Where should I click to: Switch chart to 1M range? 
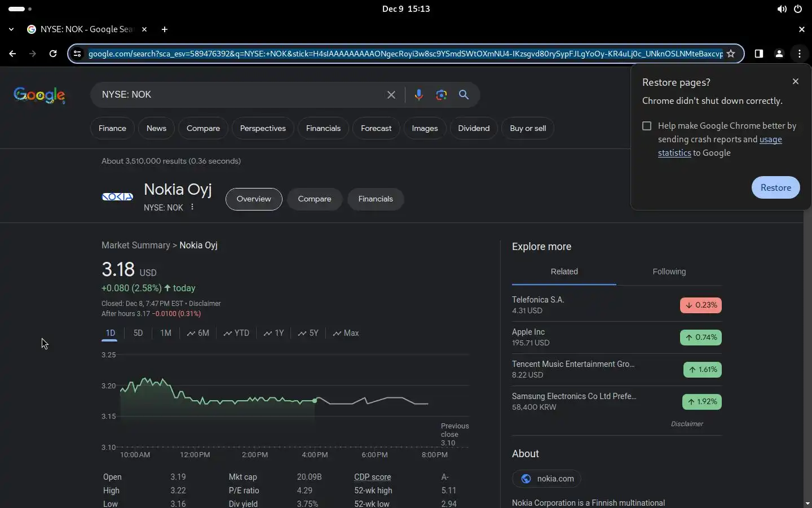tap(165, 333)
